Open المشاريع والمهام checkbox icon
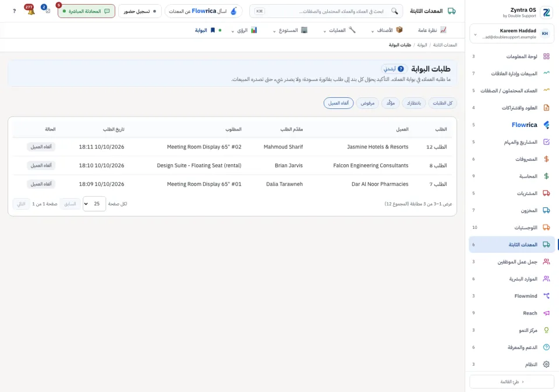Screen dimensions: 559x392 [546, 142]
